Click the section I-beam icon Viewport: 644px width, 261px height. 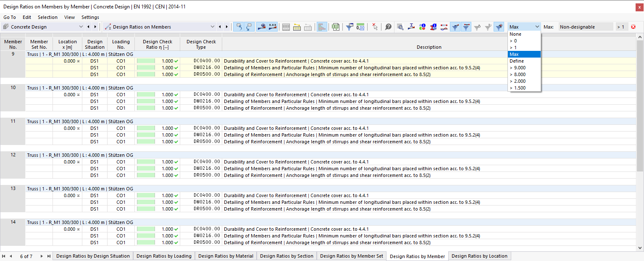(x=411, y=27)
